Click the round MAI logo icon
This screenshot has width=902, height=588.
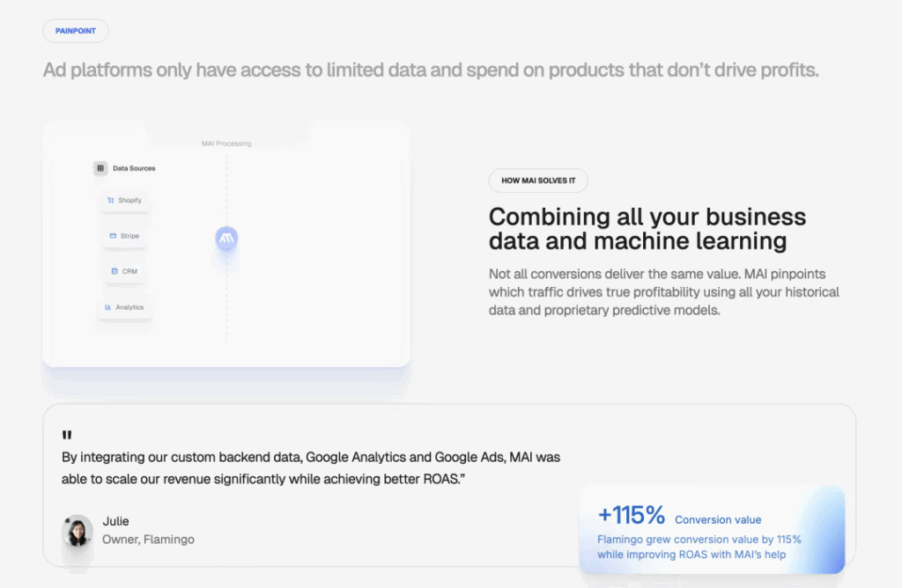226,239
